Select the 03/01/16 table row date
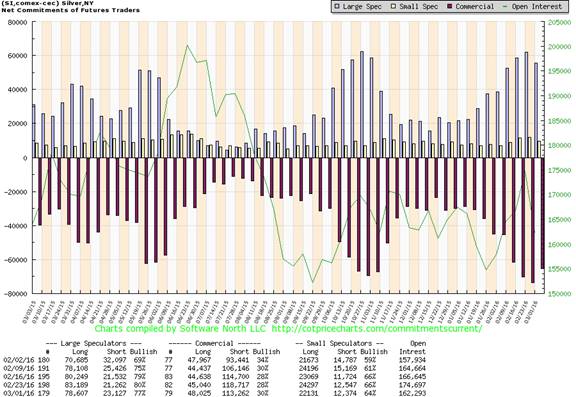Screen dimensions: 576x397 (x=14, y=393)
